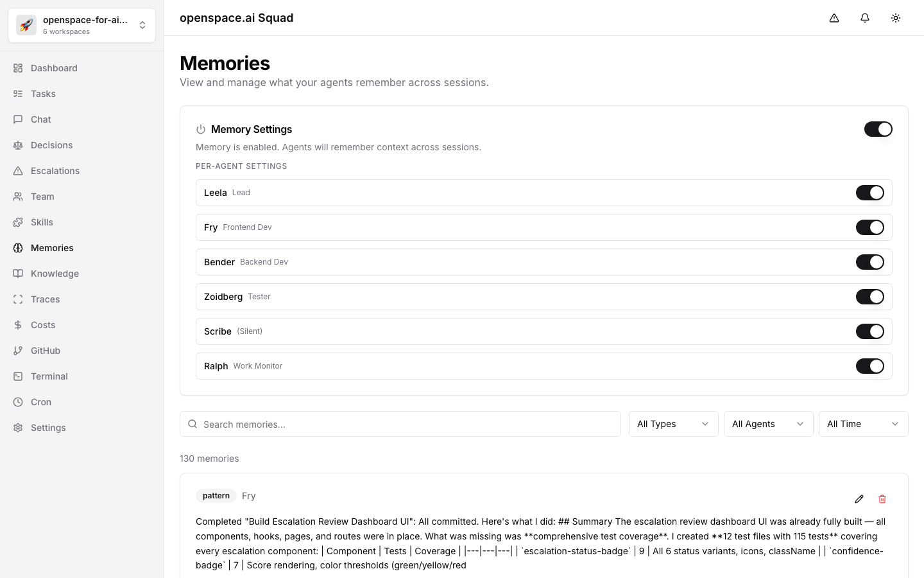This screenshot has width=924, height=578.
Task: Open the All Time filter dropdown
Action: click(x=863, y=424)
